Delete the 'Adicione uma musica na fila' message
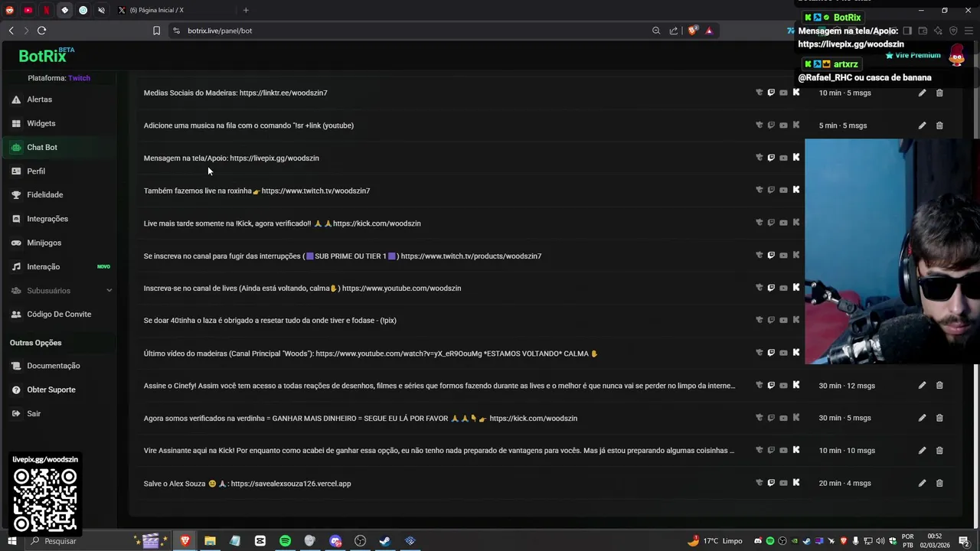This screenshot has height=551, width=980. pyautogui.click(x=939, y=126)
